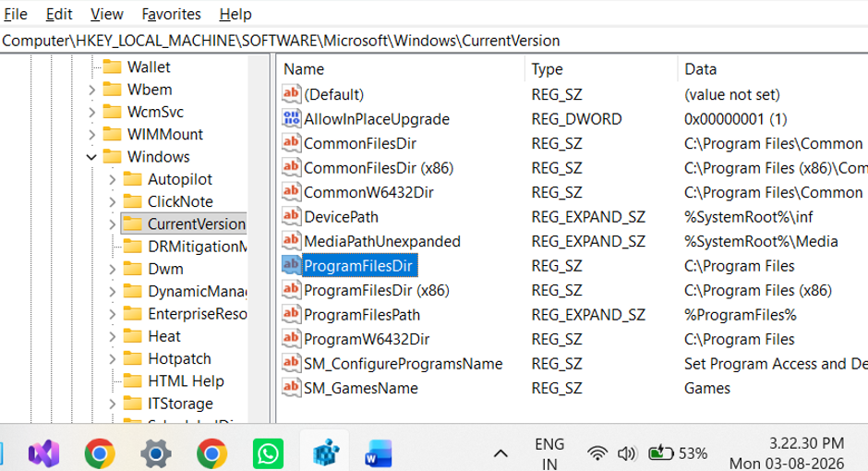
Task: Select the highlighted ProgramFilesDir value name
Action: pos(358,266)
